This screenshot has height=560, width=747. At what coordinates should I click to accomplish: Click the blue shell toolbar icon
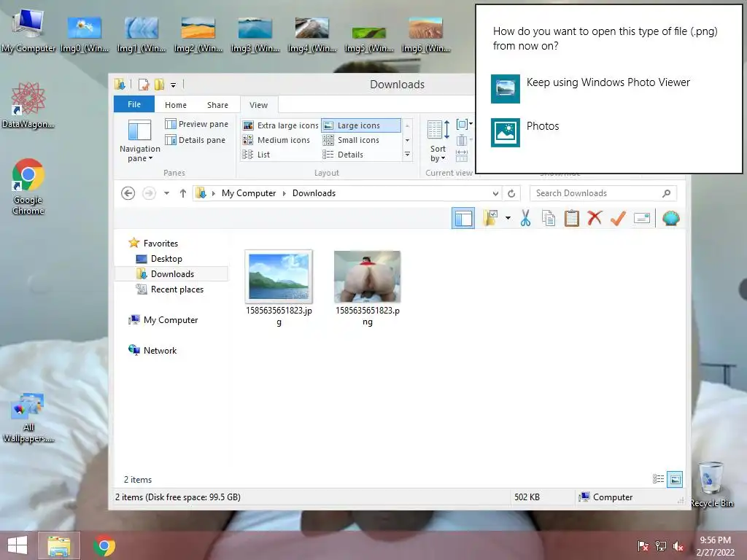point(670,219)
